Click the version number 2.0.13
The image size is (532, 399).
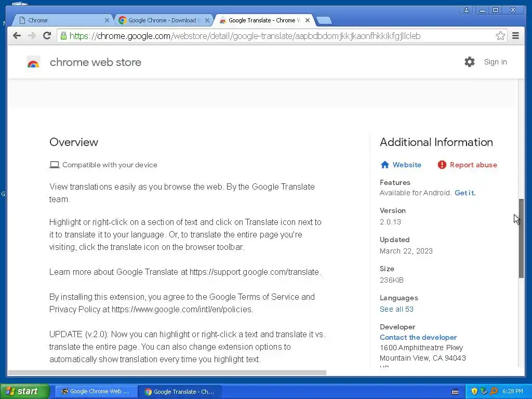(390, 222)
